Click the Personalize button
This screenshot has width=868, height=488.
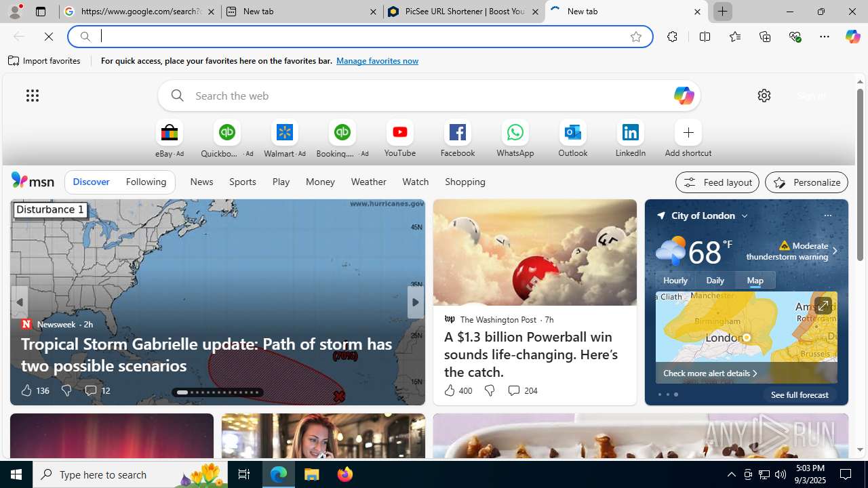[x=806, y=182]
